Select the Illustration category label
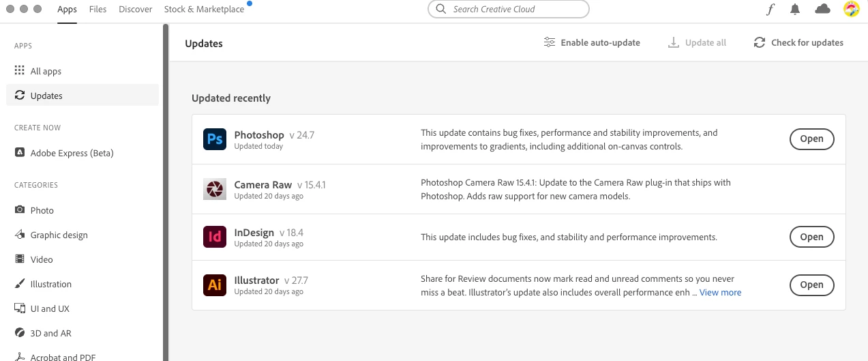 click(x=51, y=284)
